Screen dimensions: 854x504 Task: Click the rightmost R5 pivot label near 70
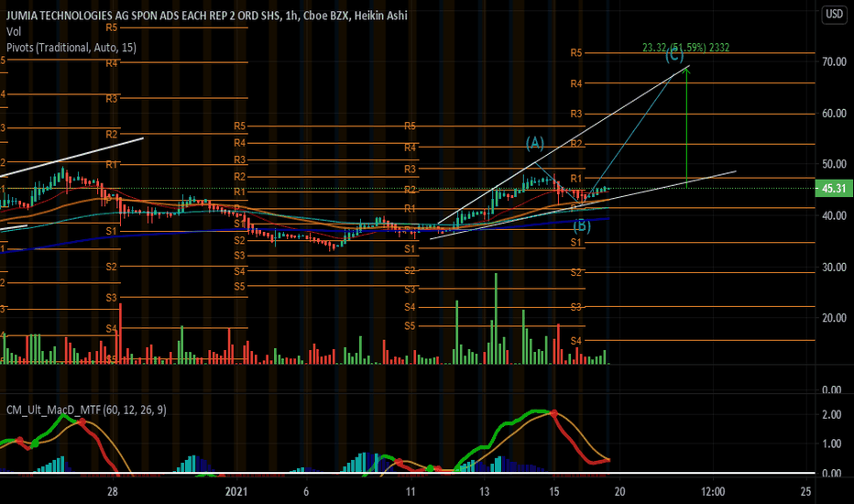[576, 53]
